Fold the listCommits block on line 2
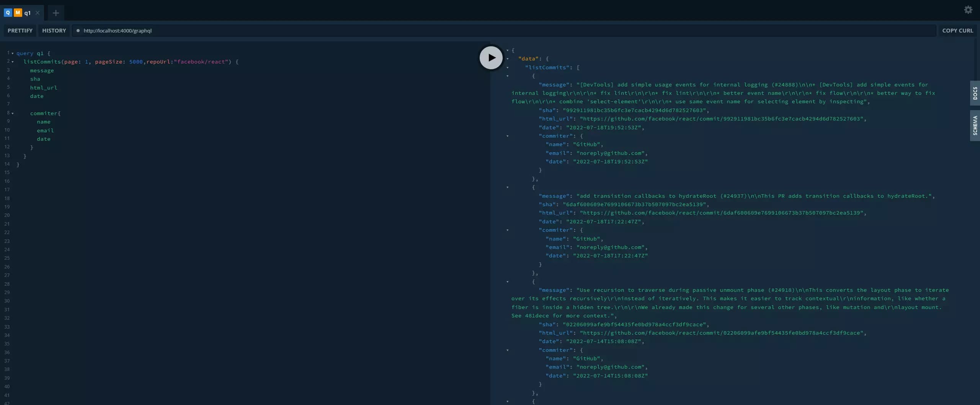Viewport: 980px width, 405px height. 13,62
